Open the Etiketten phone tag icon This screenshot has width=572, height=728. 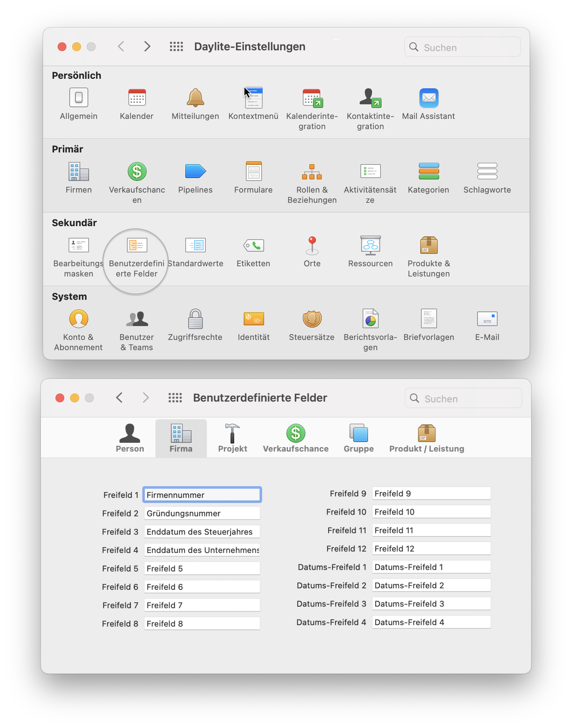point(254,245)
